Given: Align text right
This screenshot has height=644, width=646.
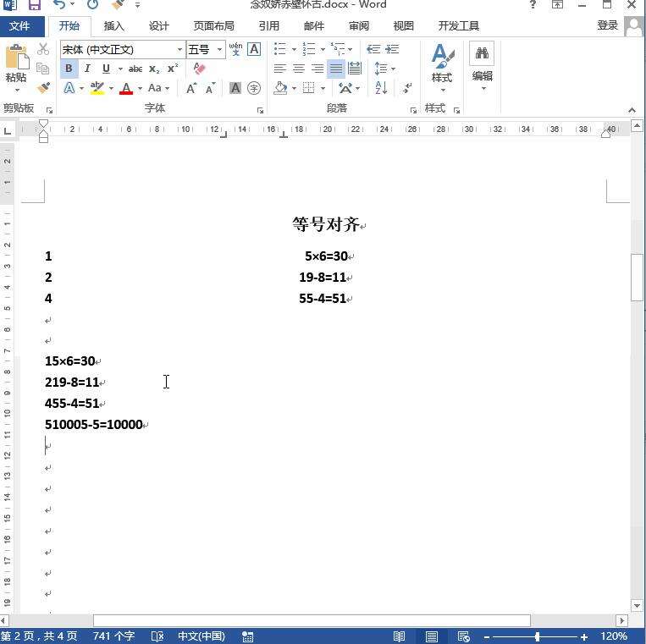Looking at the screenshot, I should tap(317, 69).
